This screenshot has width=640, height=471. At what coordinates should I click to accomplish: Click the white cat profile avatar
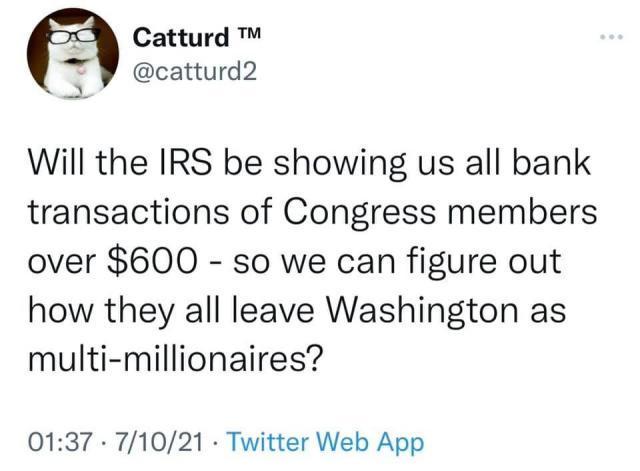(x=70, y=58)
